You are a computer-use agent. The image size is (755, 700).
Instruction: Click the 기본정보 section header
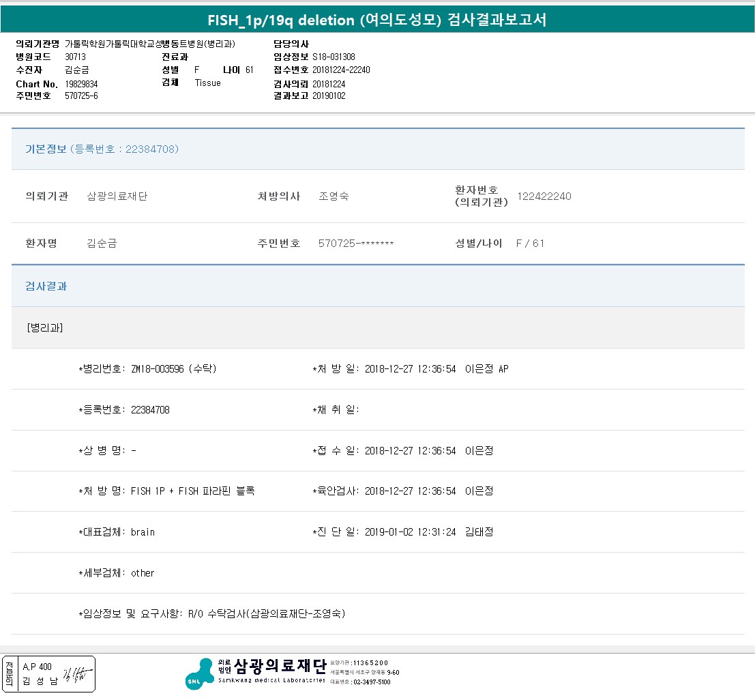pos(46,149)
